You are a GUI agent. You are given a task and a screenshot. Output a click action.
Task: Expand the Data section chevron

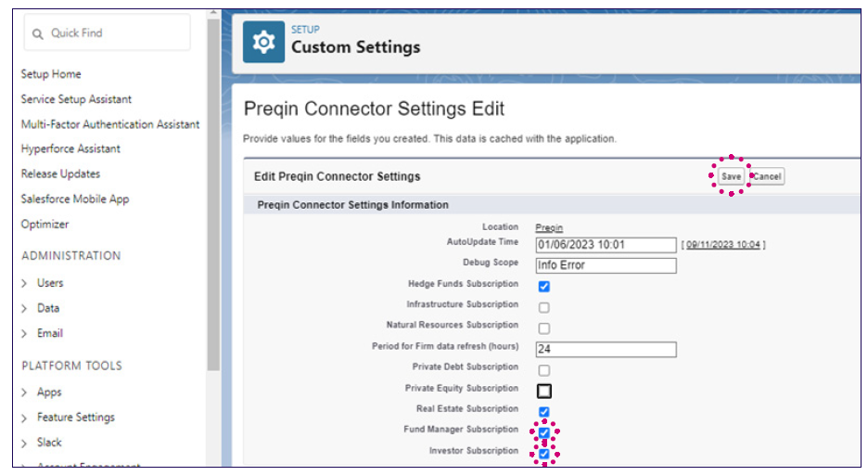(x=24, y=309)
